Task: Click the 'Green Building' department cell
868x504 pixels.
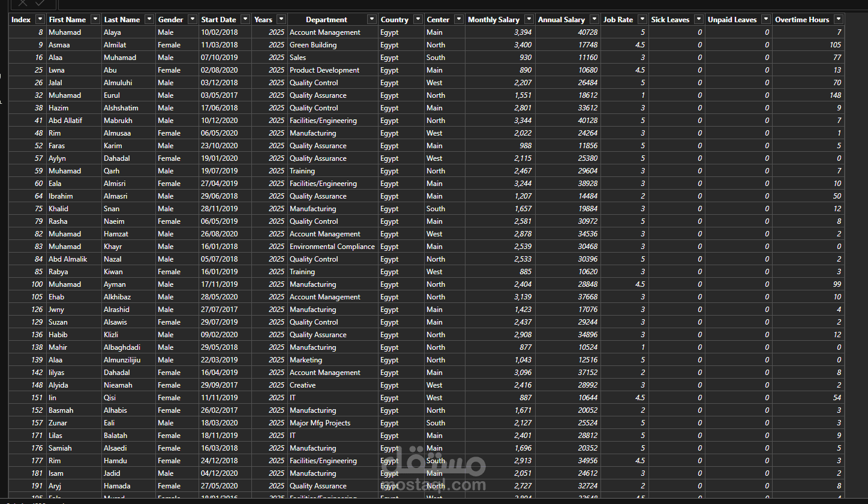Action: click(332, 45)
